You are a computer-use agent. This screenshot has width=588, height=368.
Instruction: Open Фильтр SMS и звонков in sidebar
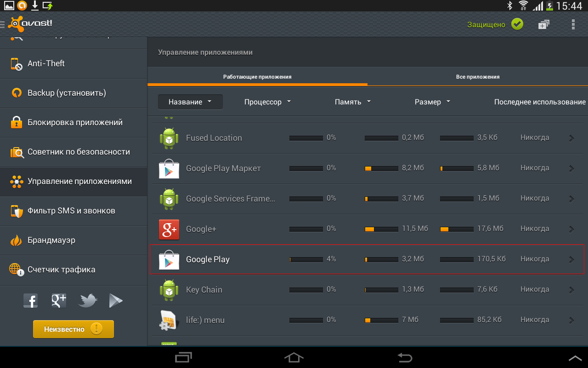73,211
